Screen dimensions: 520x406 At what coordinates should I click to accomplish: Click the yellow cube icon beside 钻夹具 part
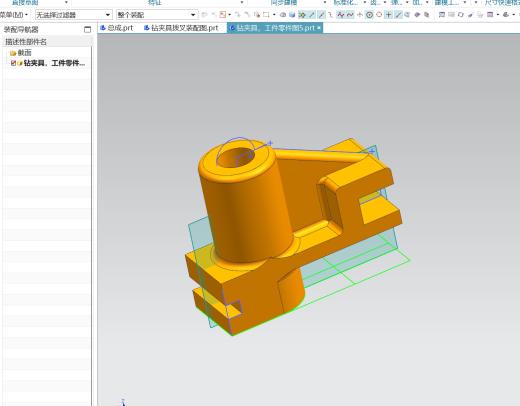coord(20,63)
